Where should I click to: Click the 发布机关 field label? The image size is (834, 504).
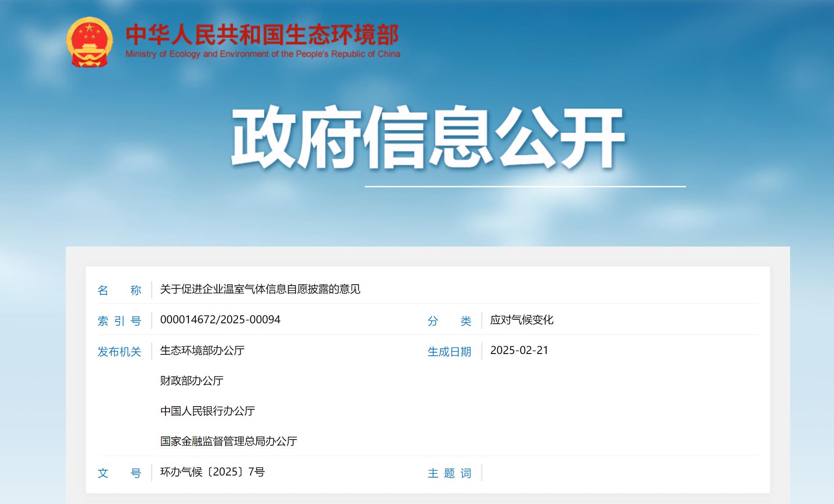119,351
